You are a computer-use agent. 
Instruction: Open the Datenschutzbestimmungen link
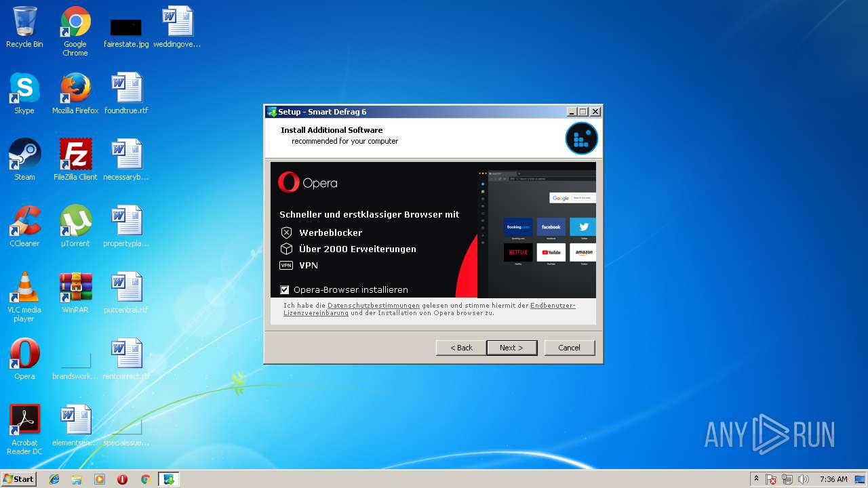[x=374, y=306]
